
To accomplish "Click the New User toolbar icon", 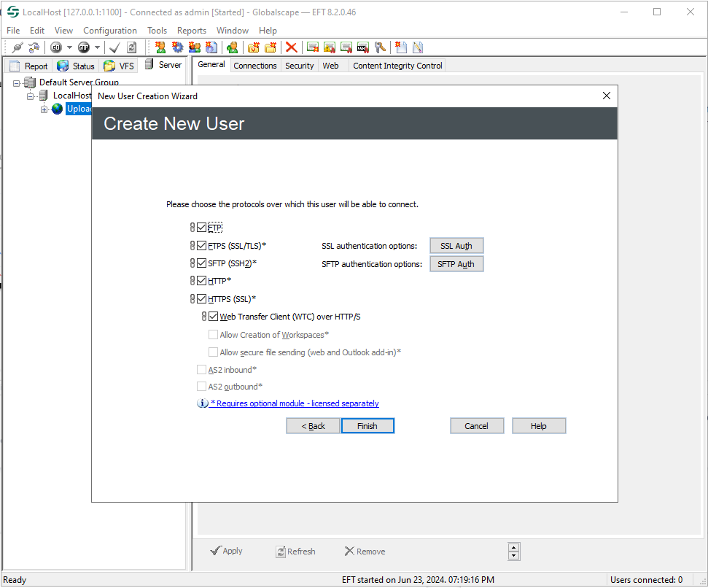I will [x=160, y=47].
